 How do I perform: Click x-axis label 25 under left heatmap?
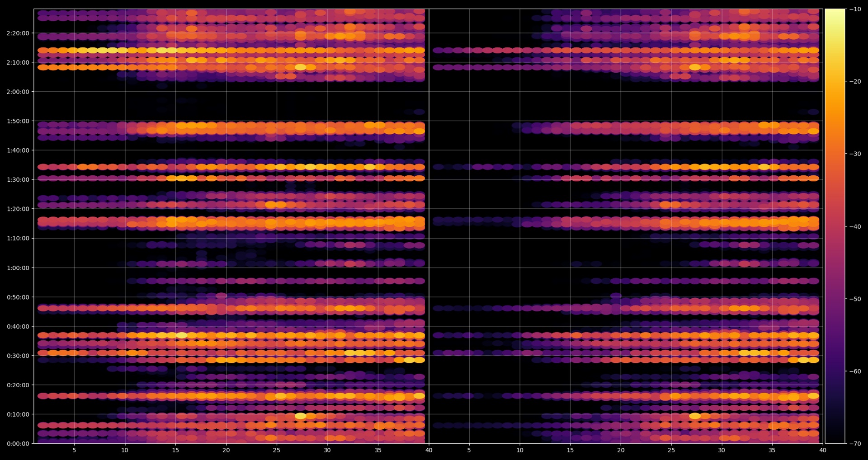(x=277, y=450)
